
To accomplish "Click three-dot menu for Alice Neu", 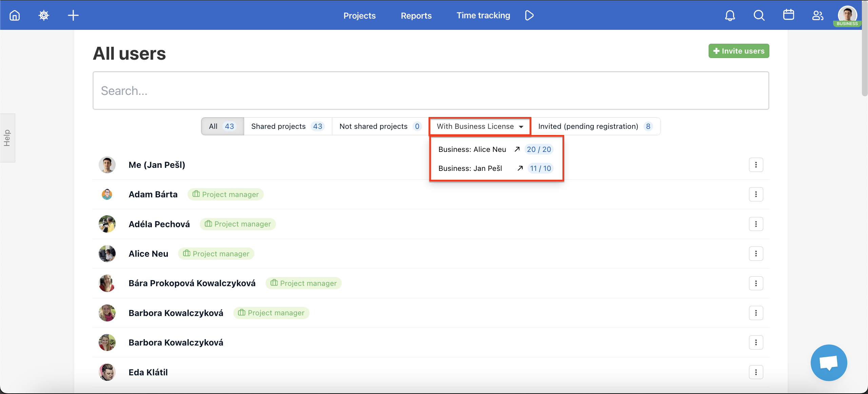I will [756, 253].
